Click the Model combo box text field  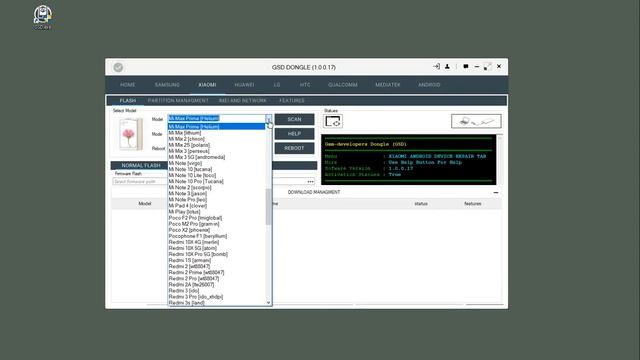tap(216, 118)
